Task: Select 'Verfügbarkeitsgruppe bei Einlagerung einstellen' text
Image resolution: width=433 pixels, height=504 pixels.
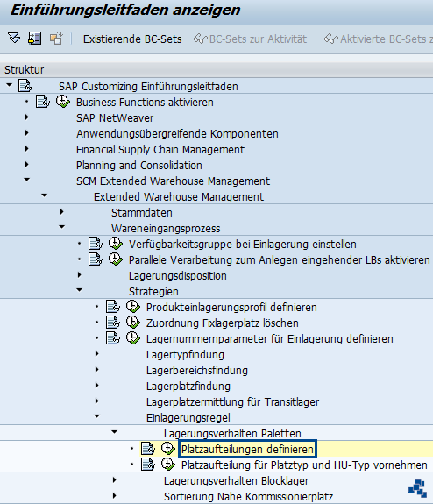Action: (243, 245)
